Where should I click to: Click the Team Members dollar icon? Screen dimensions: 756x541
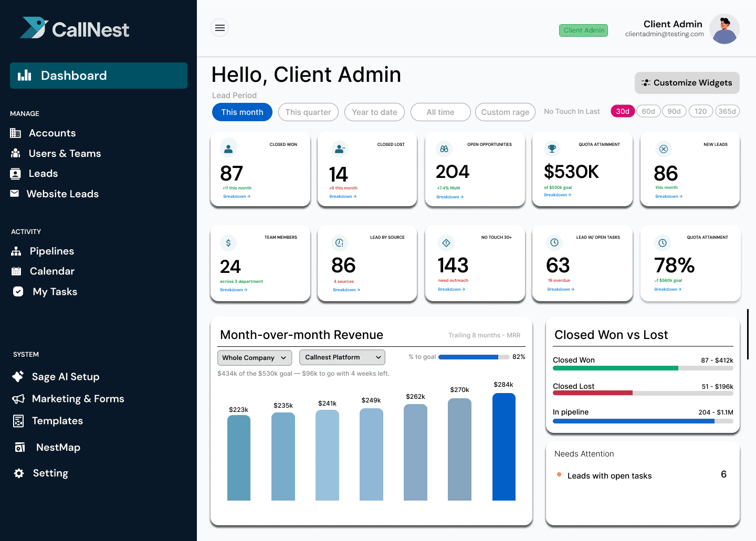[228, 243]
